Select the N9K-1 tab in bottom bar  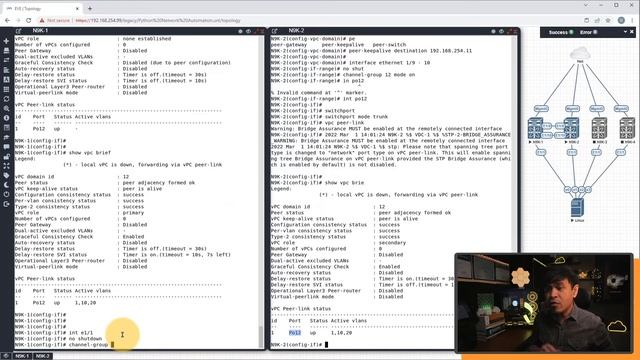(22, 356)
